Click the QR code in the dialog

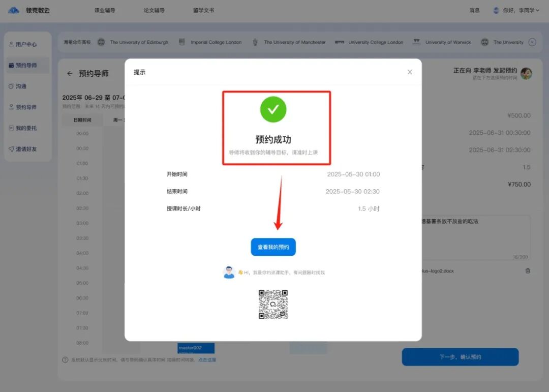(273, 304)
